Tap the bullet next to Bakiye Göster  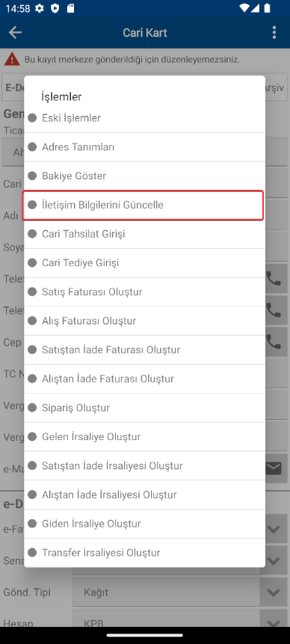click(32, 176)
